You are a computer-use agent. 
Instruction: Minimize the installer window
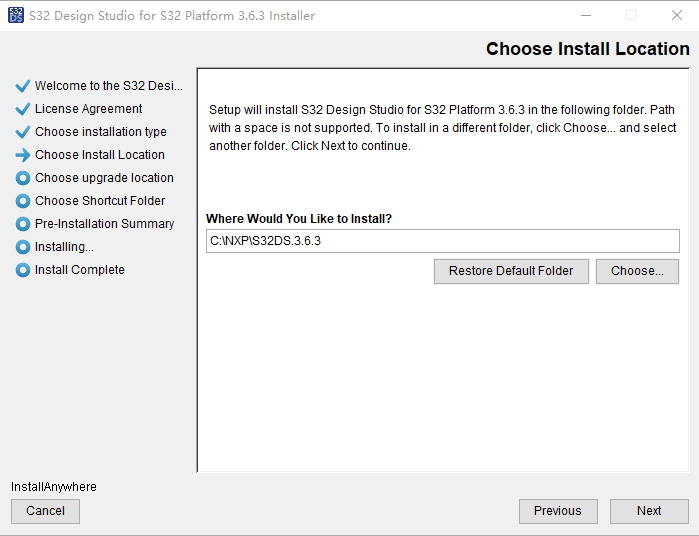point(586,15)
